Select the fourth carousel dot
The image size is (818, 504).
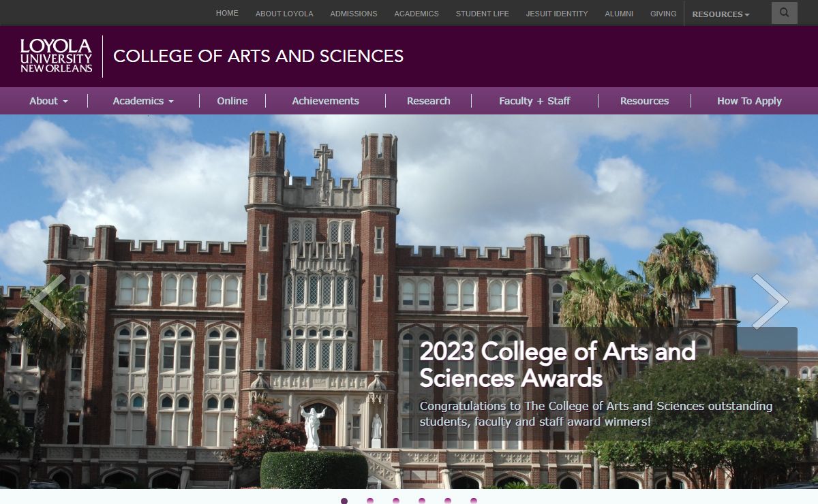[x=422, y=501]
